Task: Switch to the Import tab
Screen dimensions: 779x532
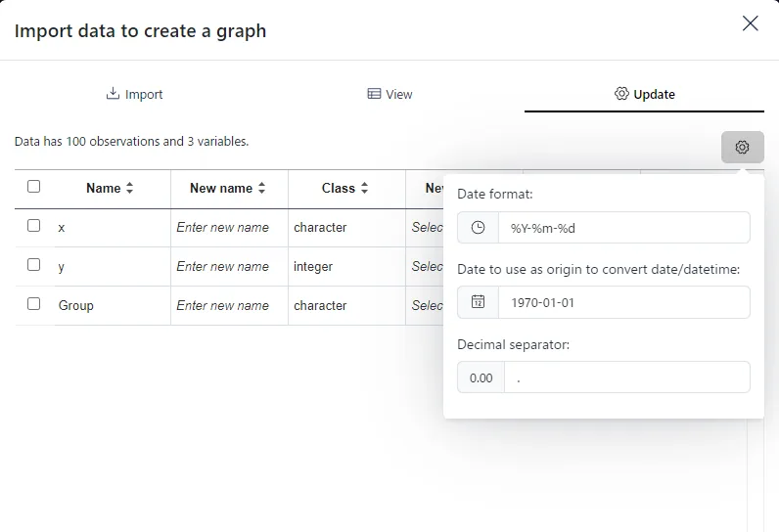Action: tap(134, 94)
